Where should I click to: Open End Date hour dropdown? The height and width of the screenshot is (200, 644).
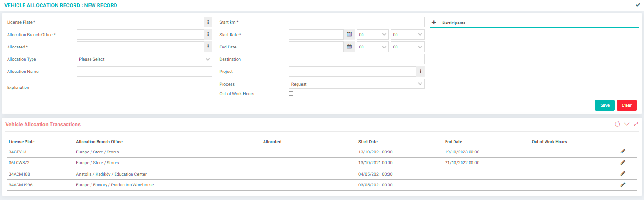click(373, 47)
